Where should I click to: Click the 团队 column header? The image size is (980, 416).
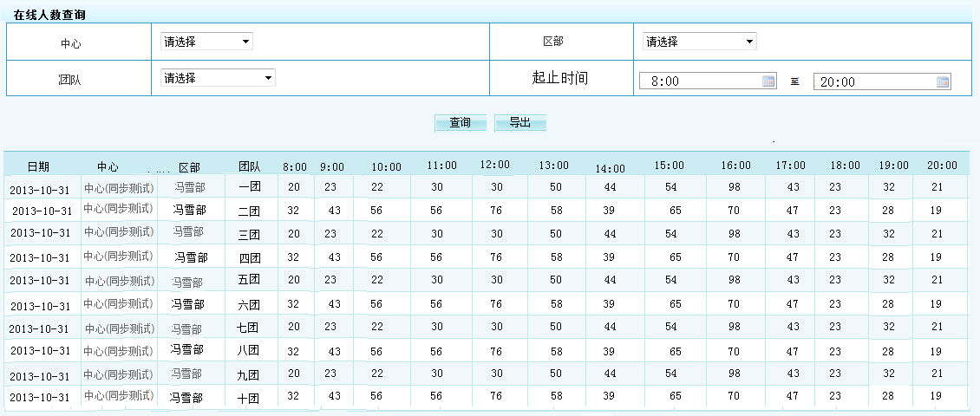tap(250, 166)
